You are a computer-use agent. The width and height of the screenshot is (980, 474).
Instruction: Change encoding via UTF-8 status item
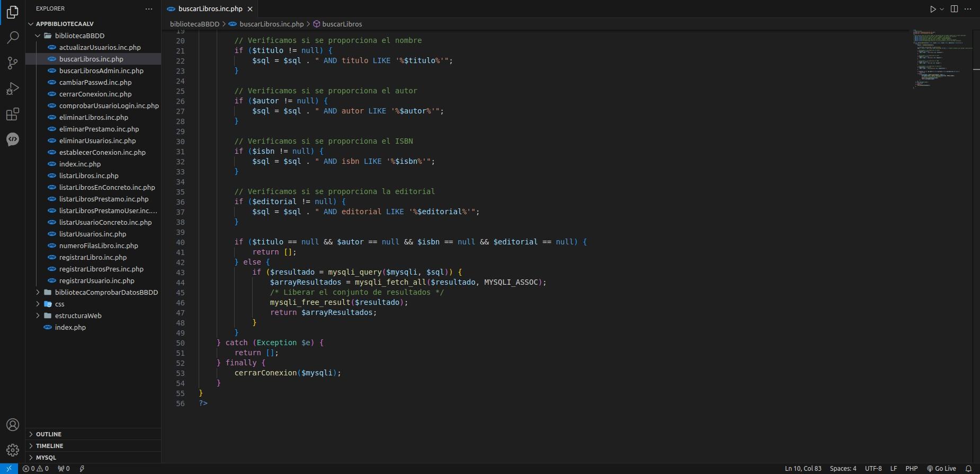[x=873, y=468]
